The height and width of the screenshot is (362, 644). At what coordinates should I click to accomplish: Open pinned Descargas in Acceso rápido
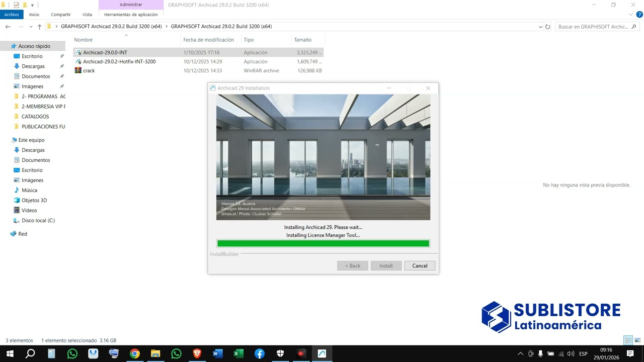coord(33,66)
